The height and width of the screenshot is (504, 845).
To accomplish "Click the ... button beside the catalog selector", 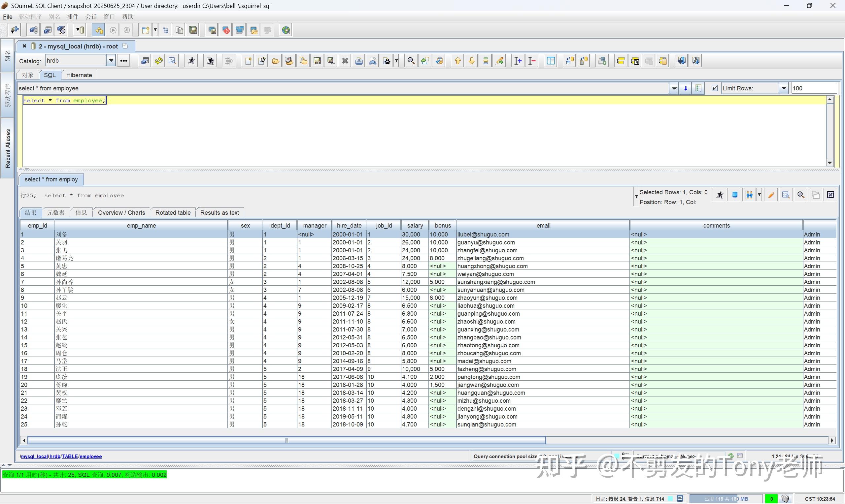I will (x=123, y=60).
